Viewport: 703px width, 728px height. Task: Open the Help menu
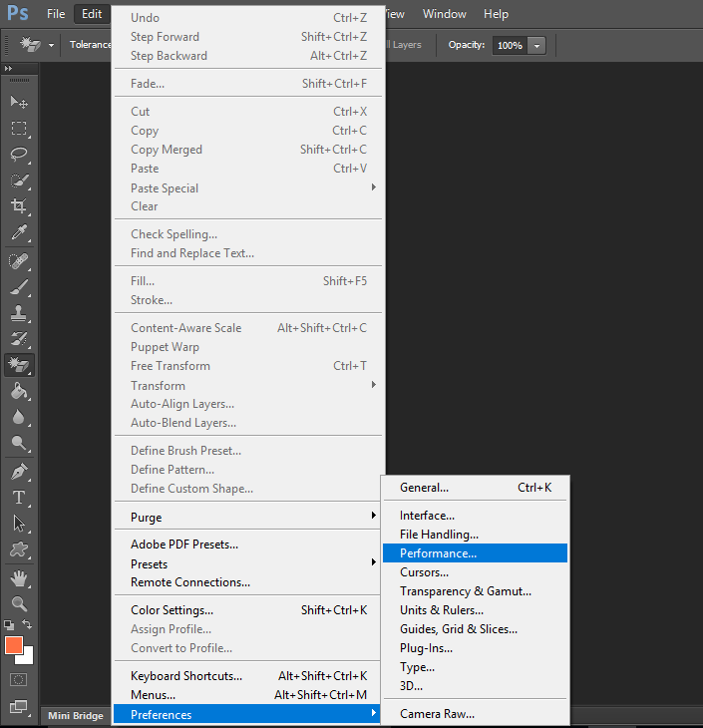496,14
